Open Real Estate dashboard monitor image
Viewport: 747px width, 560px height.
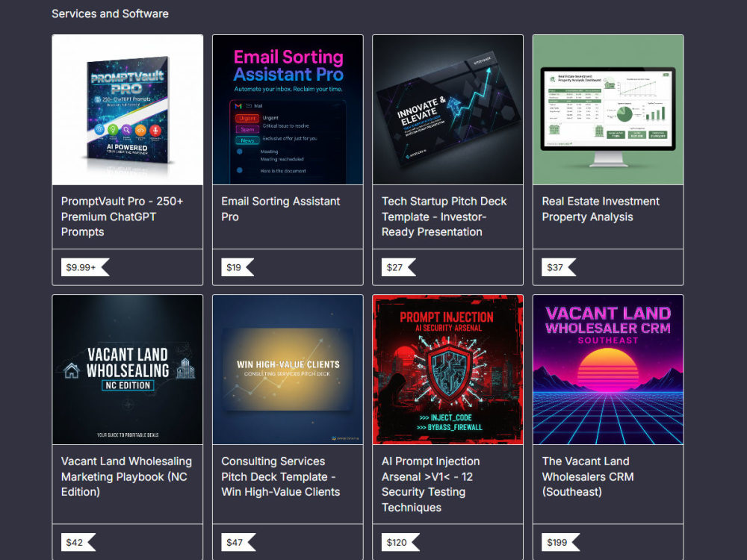coord(608,110)
